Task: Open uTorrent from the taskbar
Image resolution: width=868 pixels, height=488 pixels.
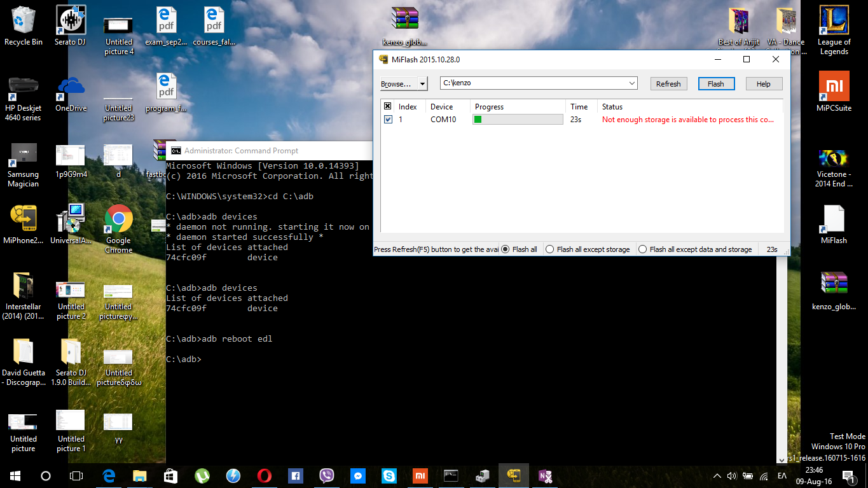Action: pos(202,475)
